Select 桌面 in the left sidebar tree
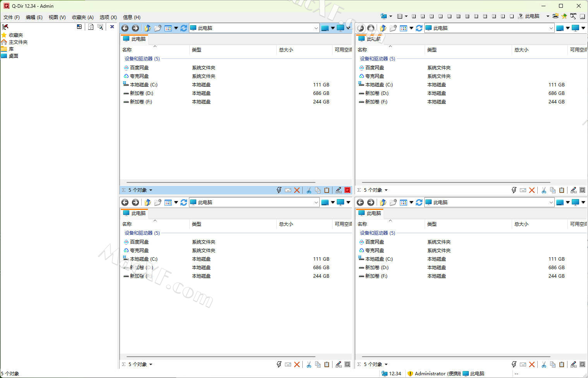The height and width of the screenshot is (378, 588). pyautogui.click(x=14, y=56)
